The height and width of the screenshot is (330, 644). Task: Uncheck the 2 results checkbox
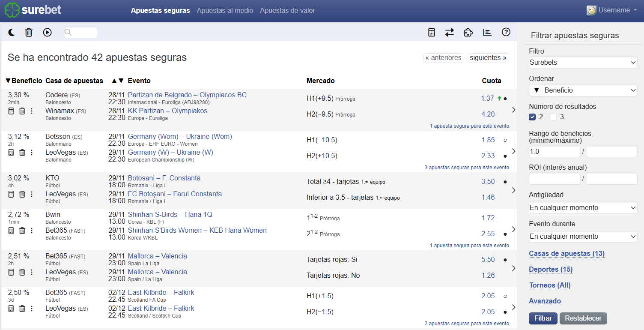click(532, 117)
